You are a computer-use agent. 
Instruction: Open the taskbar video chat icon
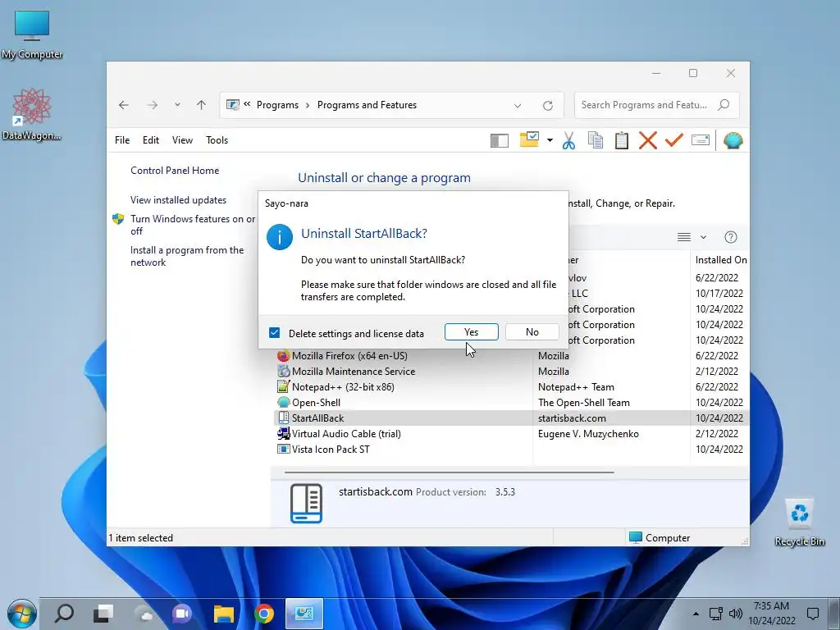point(182,614)
